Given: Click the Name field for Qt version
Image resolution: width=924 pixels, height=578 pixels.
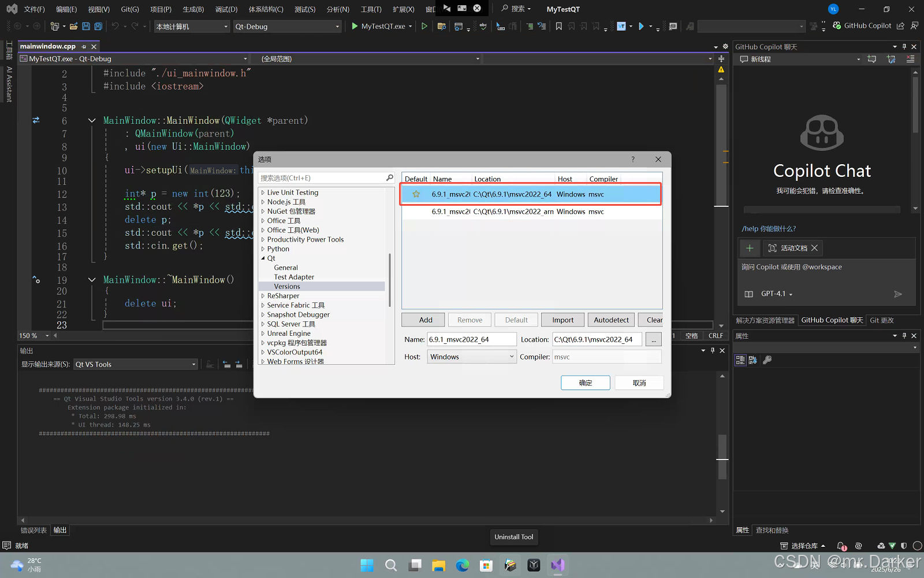Looking at the screenshot, I should pos(471,339).
